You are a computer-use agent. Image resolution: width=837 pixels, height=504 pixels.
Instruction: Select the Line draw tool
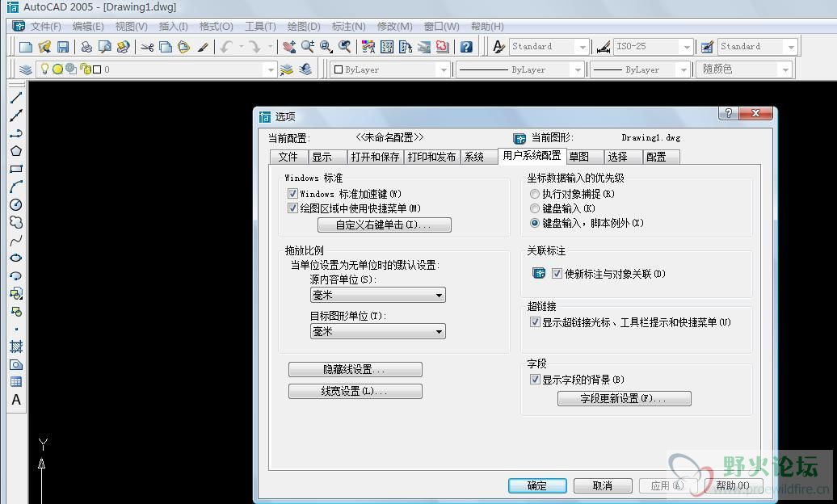pyautogui.click(x=16, y=97)
